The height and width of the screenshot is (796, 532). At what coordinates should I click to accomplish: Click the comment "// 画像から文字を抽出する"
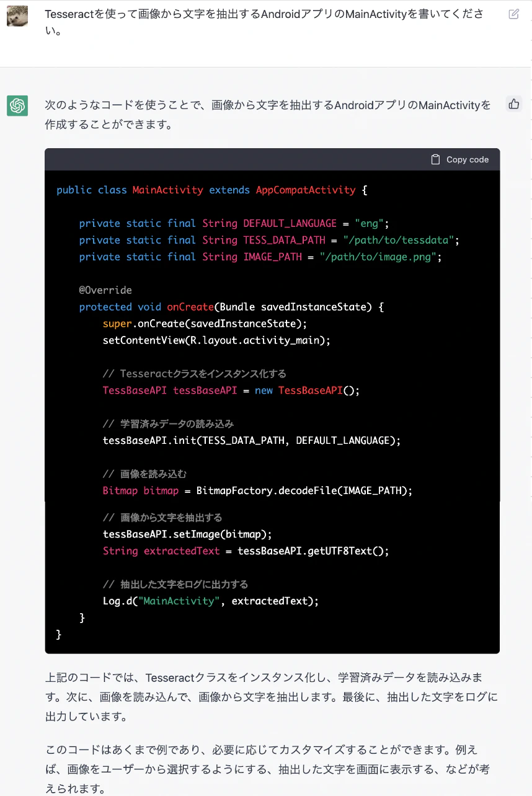(x=162, y=518)
